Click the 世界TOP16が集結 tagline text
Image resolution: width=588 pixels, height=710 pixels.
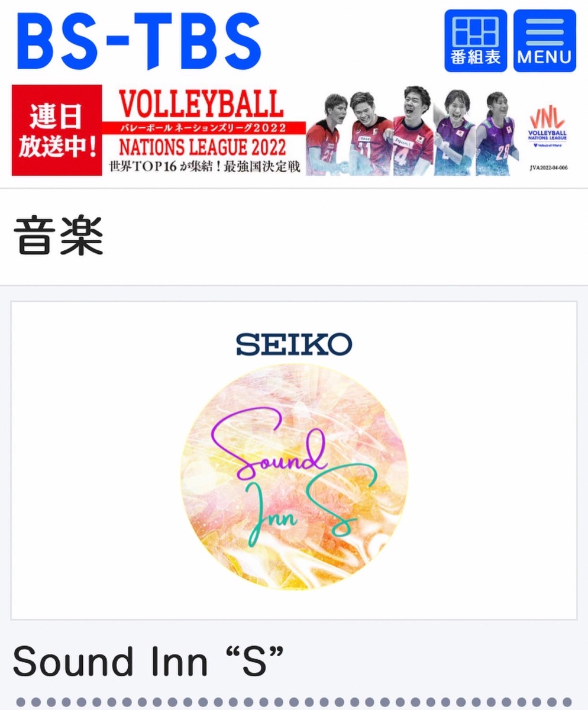click(x=205, y=167)
